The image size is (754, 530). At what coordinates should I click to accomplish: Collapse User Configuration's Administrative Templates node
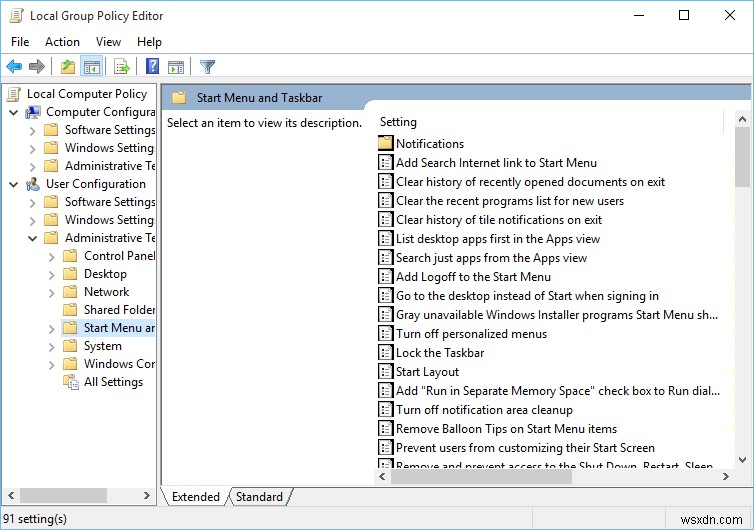32,239
